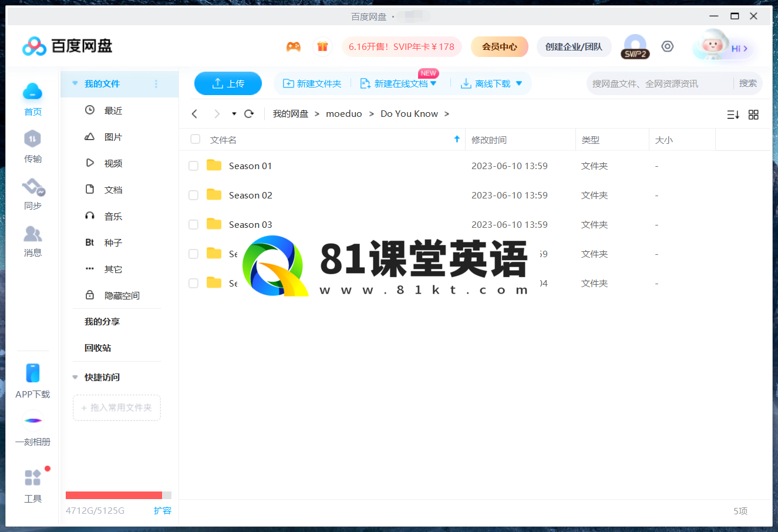Screen dimensions: 778x532
Task: Open the Tools (工具) grid icon
Action: [33, 477]
